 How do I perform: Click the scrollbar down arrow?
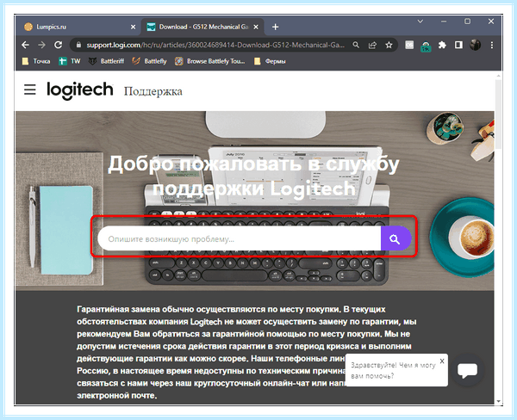[x=498, y=401]
